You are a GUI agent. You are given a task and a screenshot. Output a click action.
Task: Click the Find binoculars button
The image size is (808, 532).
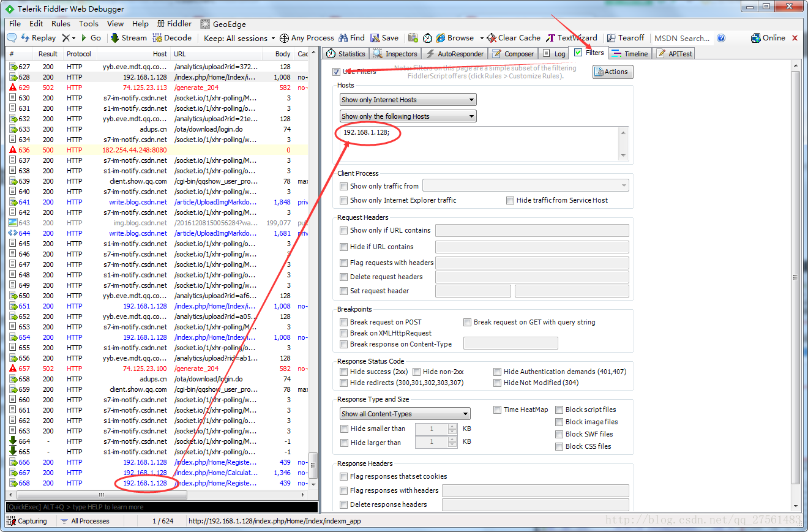pyautogui.click(x=351, y=38)
